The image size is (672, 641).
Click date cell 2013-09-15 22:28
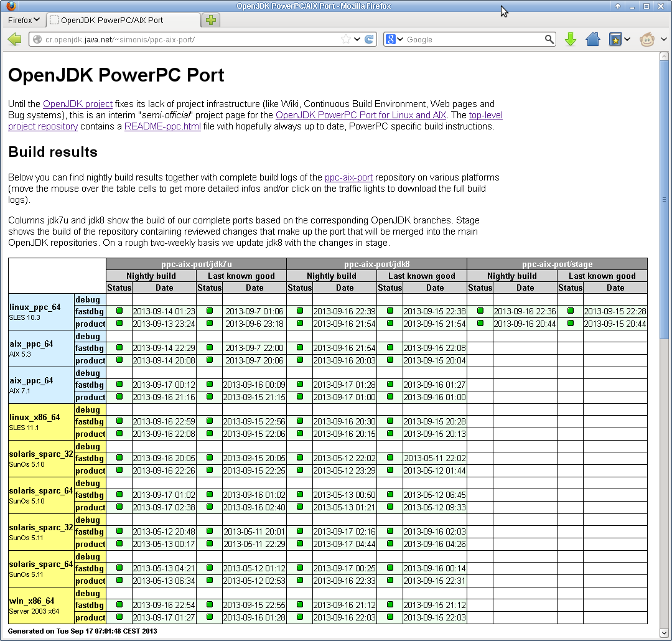[x=615, y=311]
